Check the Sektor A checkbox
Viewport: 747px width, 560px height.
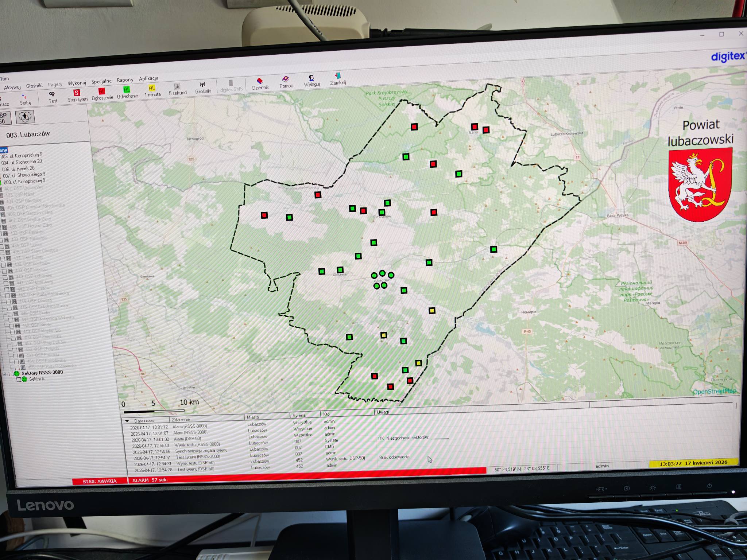(19, 380)
